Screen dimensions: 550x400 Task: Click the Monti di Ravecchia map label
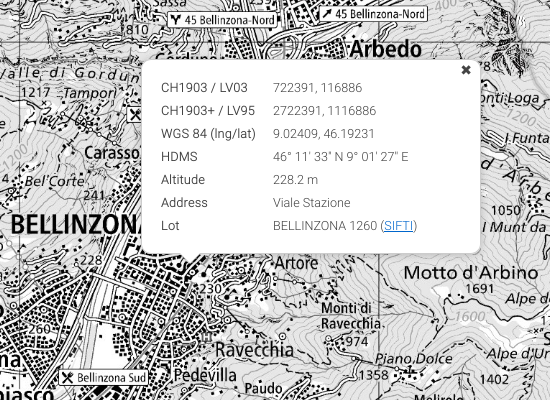351,316
